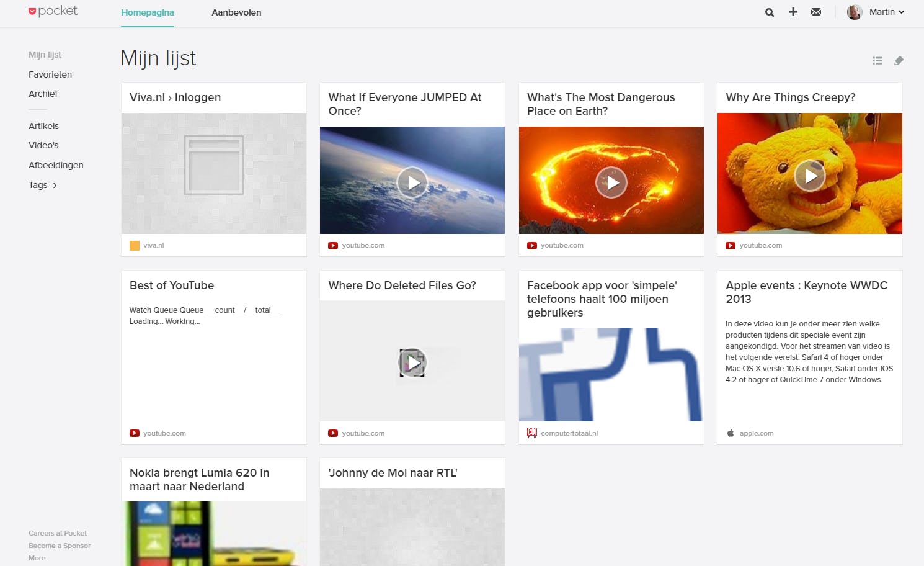Filter by Afbeeldingen
The width and height of the screenshot is (924, 566).
[56, 165]
